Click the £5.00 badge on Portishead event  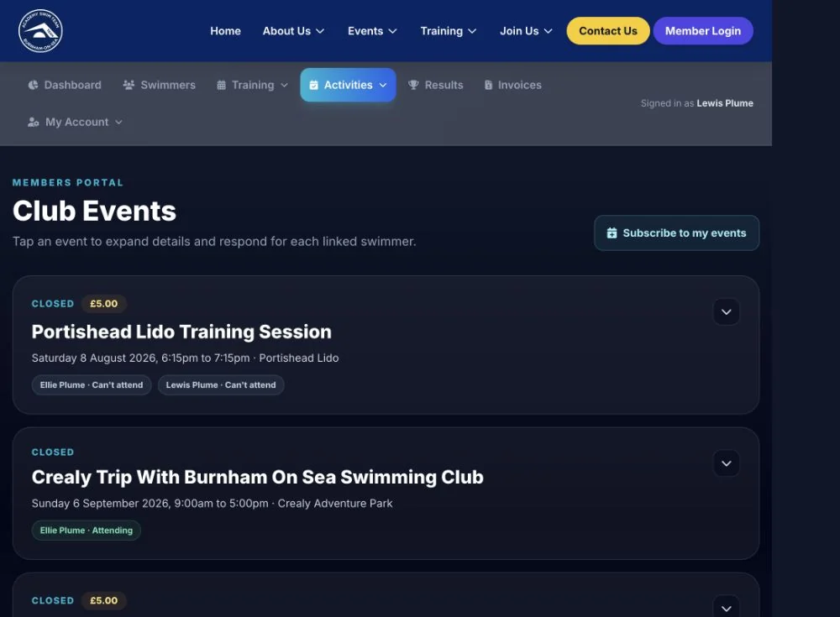point(104,304)
